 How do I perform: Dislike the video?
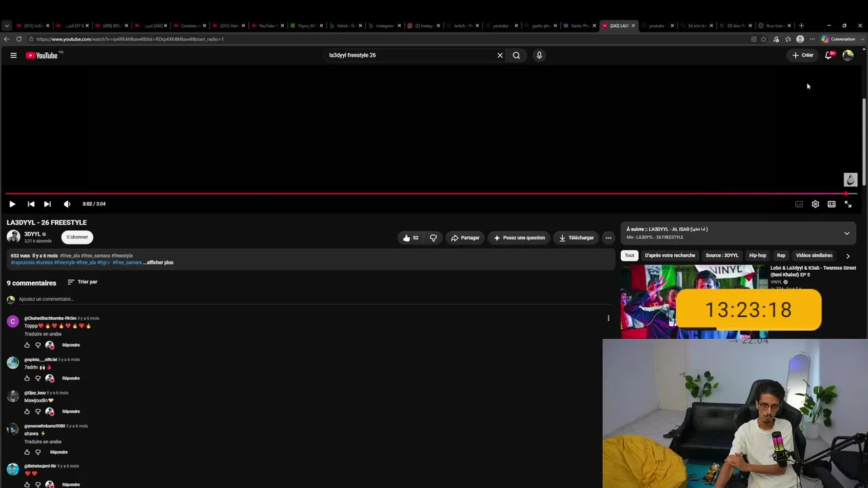tap(433, 238)
